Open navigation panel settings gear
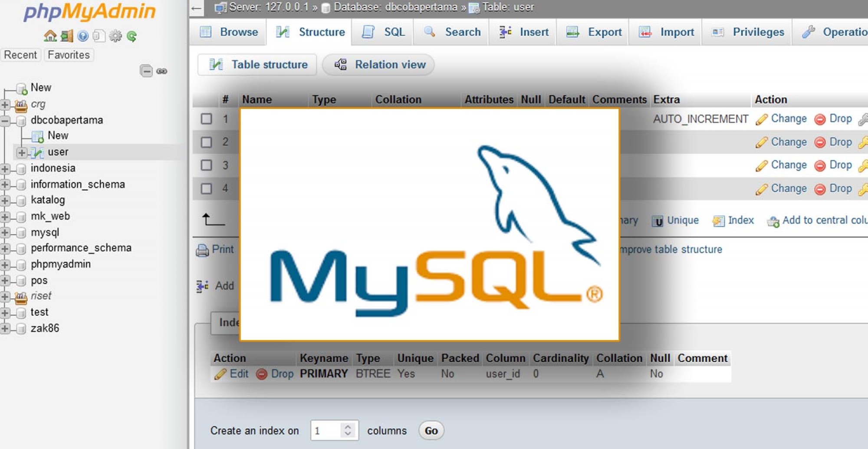 coord(115,36)
